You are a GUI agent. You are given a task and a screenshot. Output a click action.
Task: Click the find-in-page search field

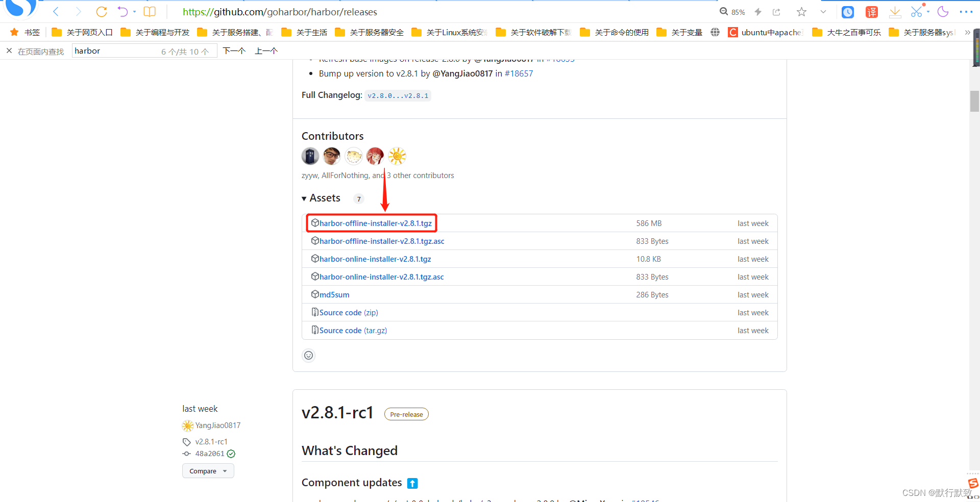tap(144, 51)
